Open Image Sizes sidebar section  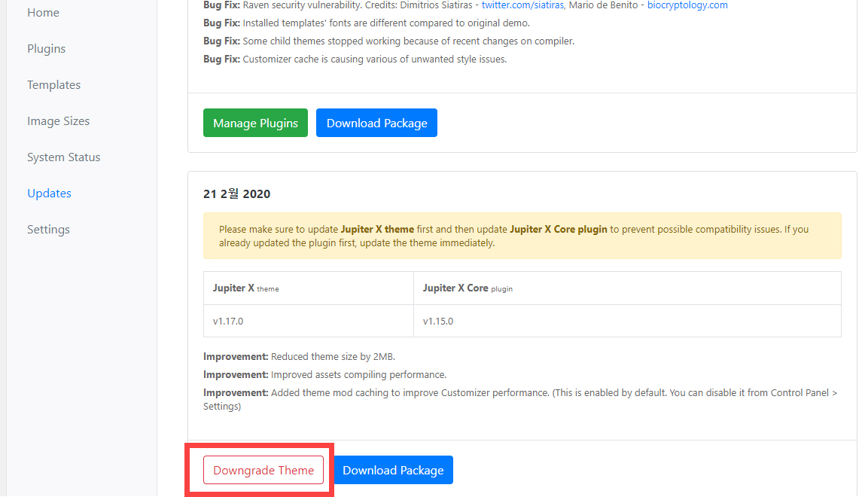pyautogui.click(x=58, y=121)
